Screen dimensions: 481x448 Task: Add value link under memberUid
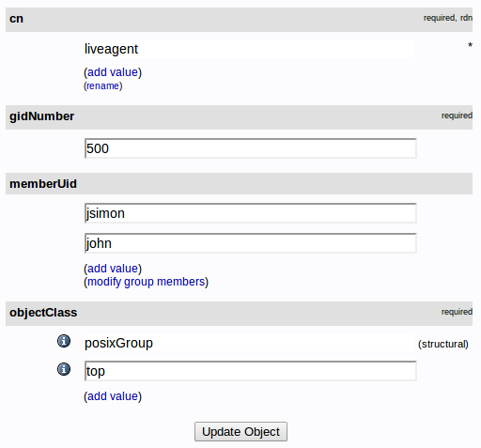(x=113, y=269)
